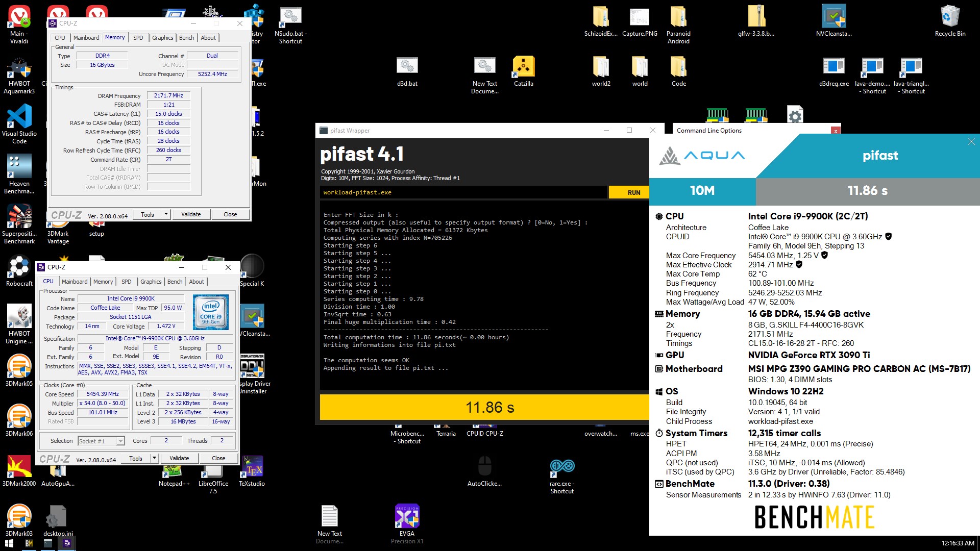Expand the Tools dropdown arrow in CPU-Z Memory window
980x551 pixels.
[x=166, y=214]
